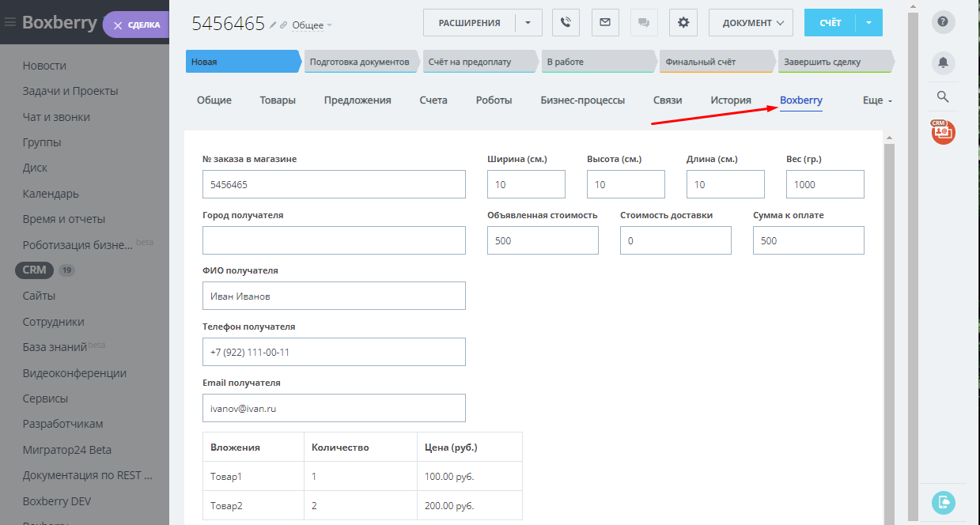Open Новости in left menu
Image resolution: width=980 pixels, height=525 pixels.
click(44, 66)
